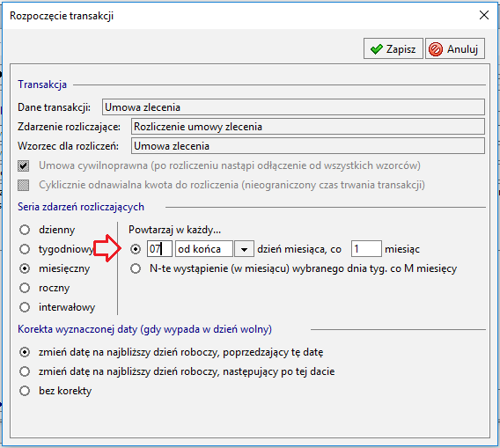Open the od końca dropdown arrow
This screenshot has width=500, height=448.
point(244,249)
